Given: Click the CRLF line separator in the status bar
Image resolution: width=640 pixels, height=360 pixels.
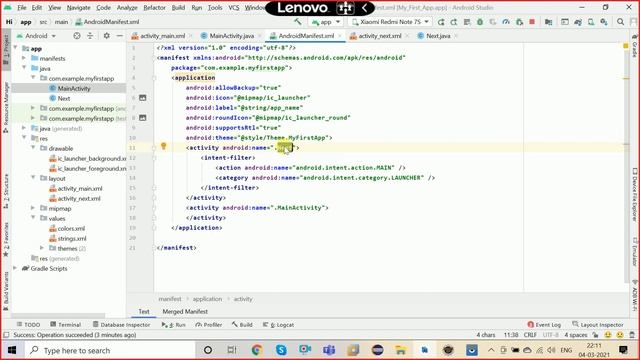Looking at the screenshot, I should tap(530, 335).
